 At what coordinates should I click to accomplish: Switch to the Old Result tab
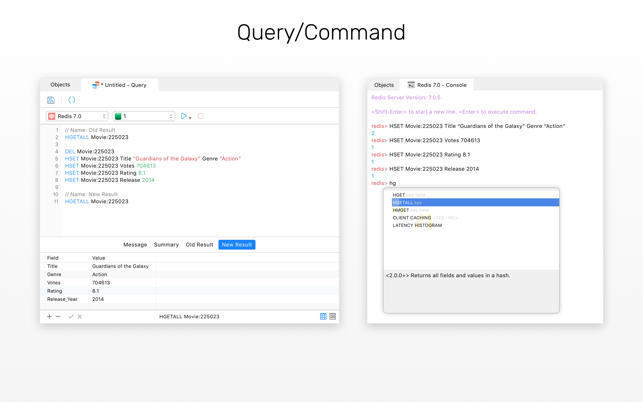click(199, 245)
